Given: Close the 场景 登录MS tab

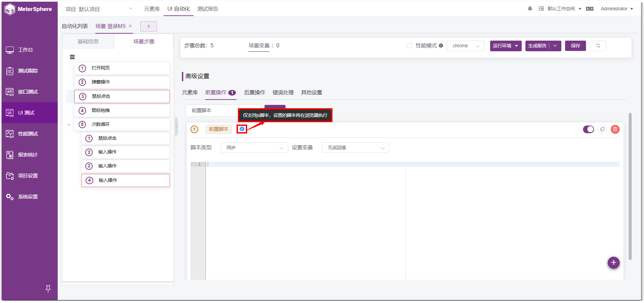Looking at the screenshot, I should 130,26.
